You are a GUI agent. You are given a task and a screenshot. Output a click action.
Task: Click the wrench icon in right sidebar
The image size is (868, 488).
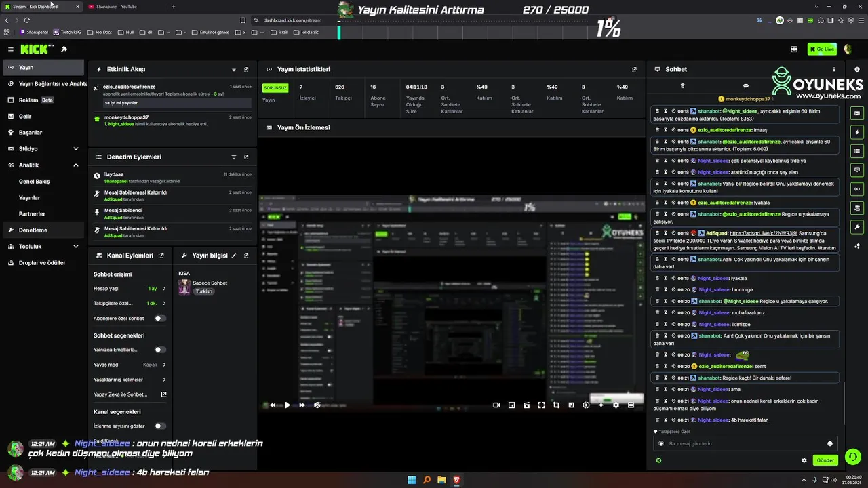point(857,227)
